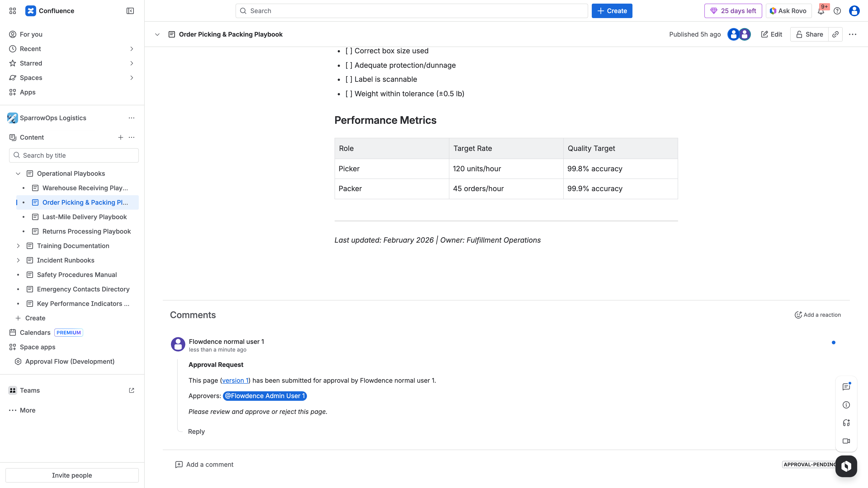Click the Search by title field
The width and height of the screenshot is (868, 488).
[x=74, y=155]
